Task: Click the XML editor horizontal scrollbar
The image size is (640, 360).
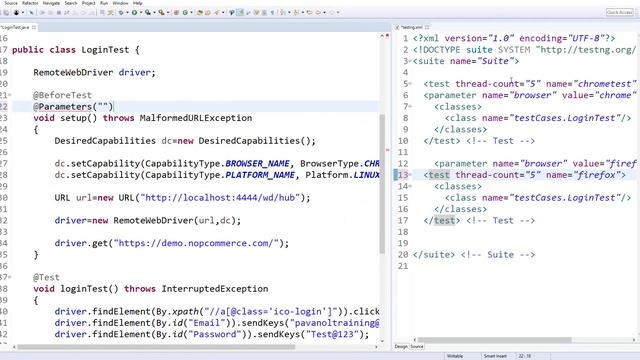Action: (x=495, y=340)
